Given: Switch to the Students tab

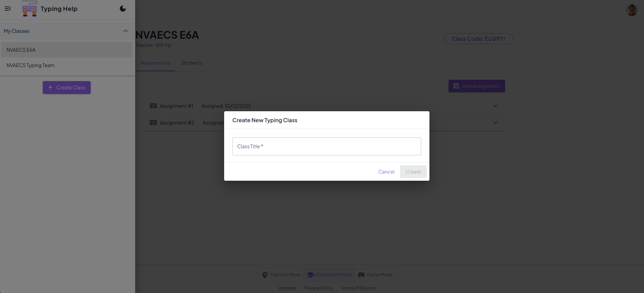Looking at the screenshot, I should point(191,63).
